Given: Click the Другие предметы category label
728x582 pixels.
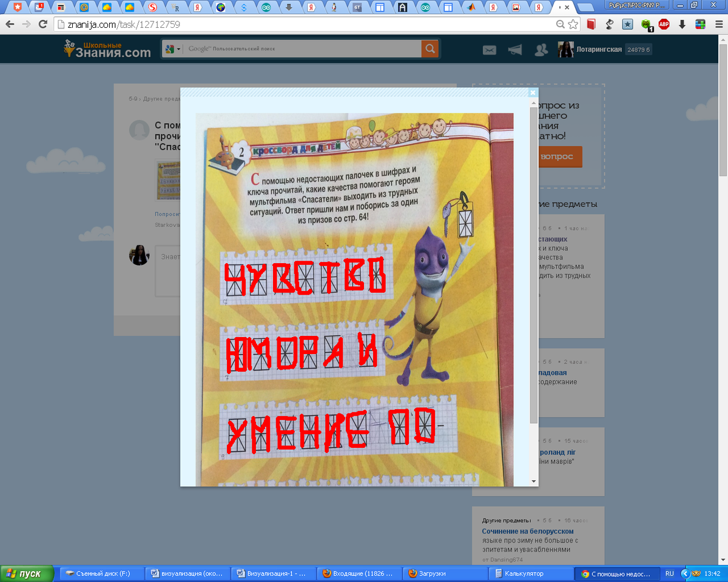Looking at the screenshot, I should (507, 520).
